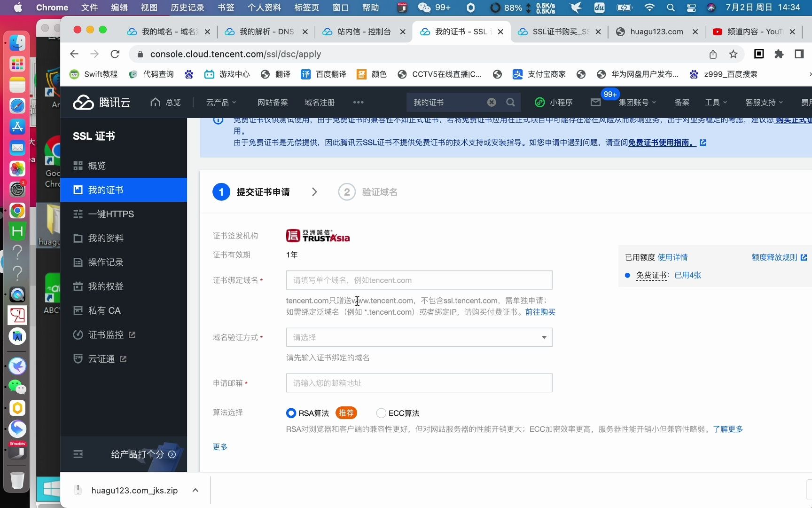Click browser back arrow
This screenshot has height=508, width=812.
coord(74,54)
